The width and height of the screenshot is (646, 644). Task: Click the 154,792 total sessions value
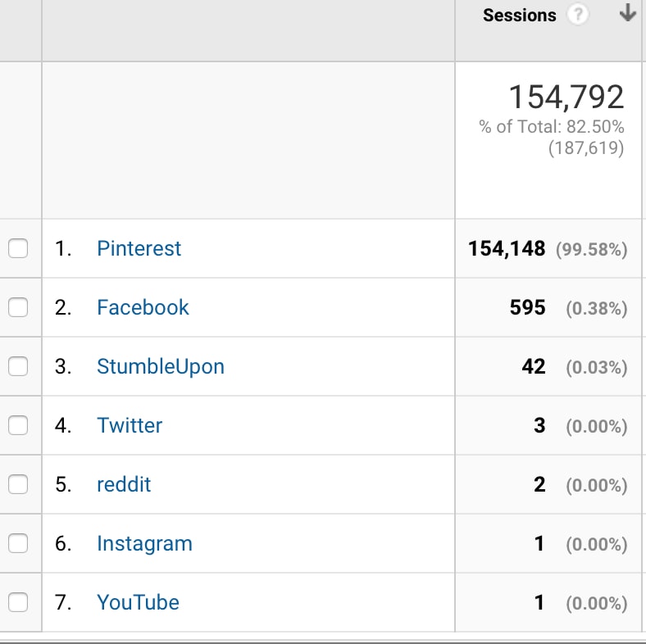tap(566, 98)
